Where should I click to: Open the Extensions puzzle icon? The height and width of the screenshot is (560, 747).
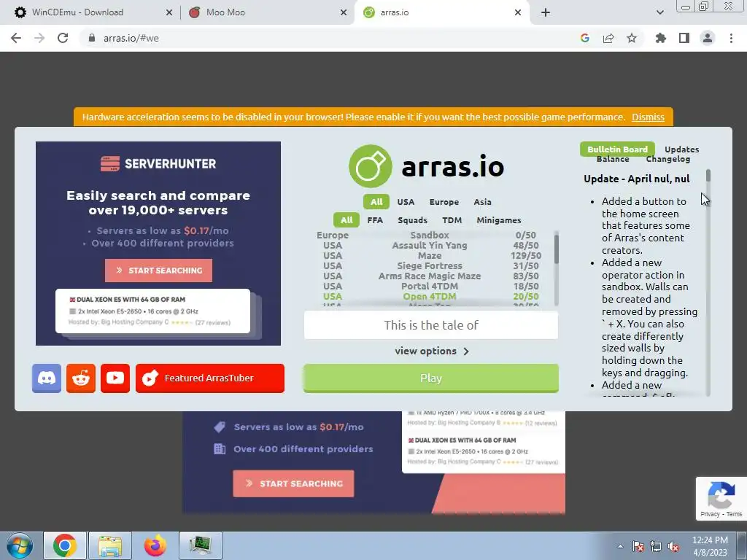tap(661, 38)
